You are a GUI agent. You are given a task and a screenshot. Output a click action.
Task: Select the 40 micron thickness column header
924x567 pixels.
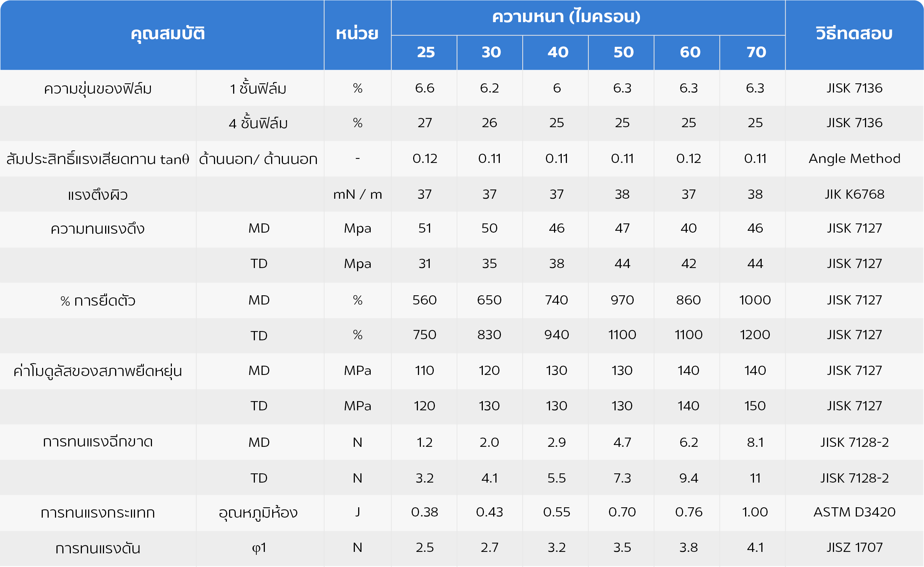pos(557,52)
